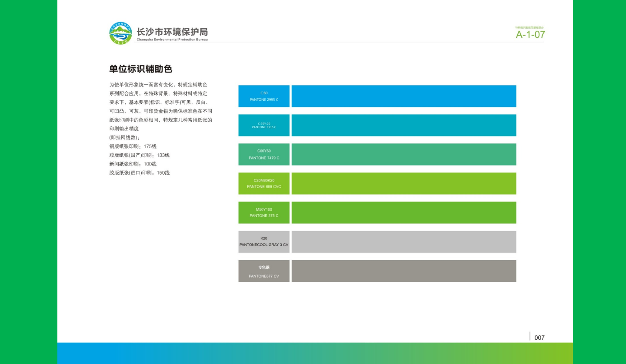The image size is (626, 364).
Task: Click the page number 007
Action: (x=539, y=337)
